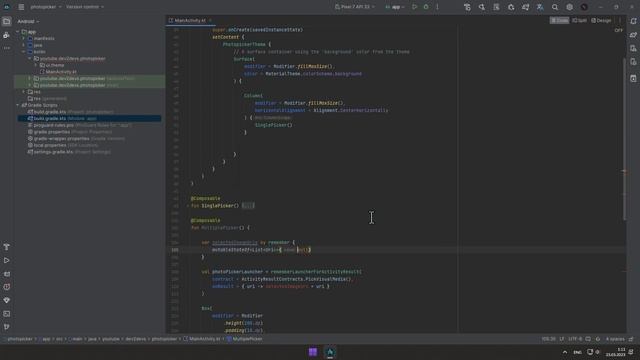This screenshot has height=360, width=640.
Task: Click MultiplePicker in breadcrumb bar
Action: 244,339
